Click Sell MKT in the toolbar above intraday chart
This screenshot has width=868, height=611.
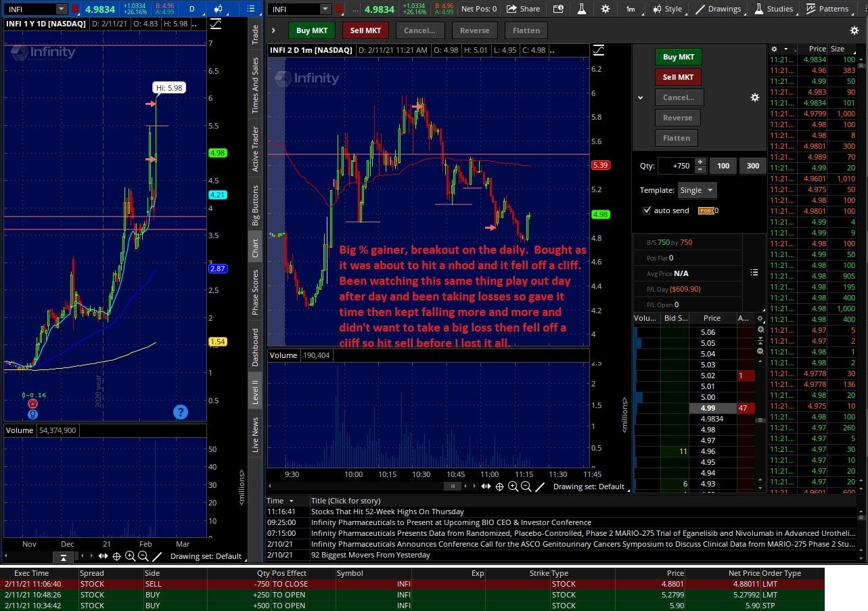click(x=365, y=30)
